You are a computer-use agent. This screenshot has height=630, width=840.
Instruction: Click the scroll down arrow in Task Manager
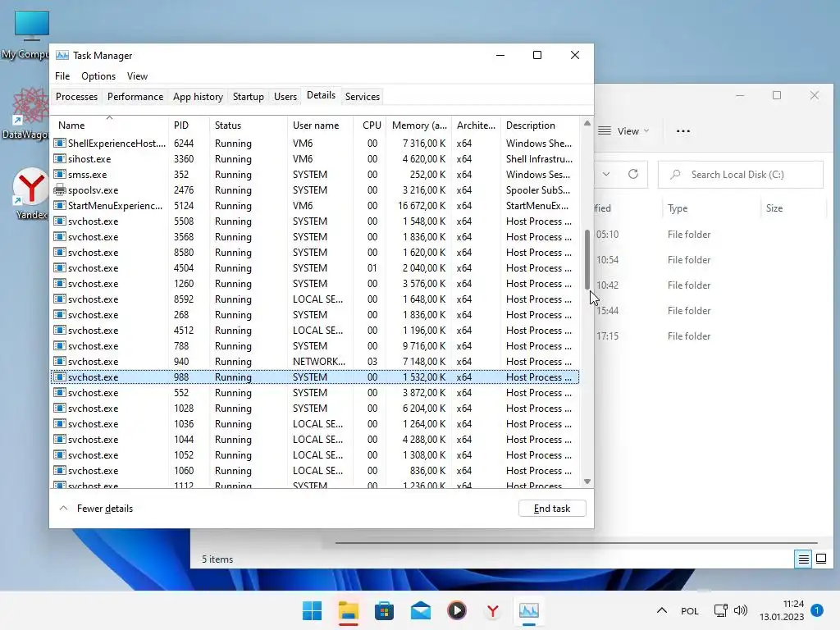tap(587, 482)
